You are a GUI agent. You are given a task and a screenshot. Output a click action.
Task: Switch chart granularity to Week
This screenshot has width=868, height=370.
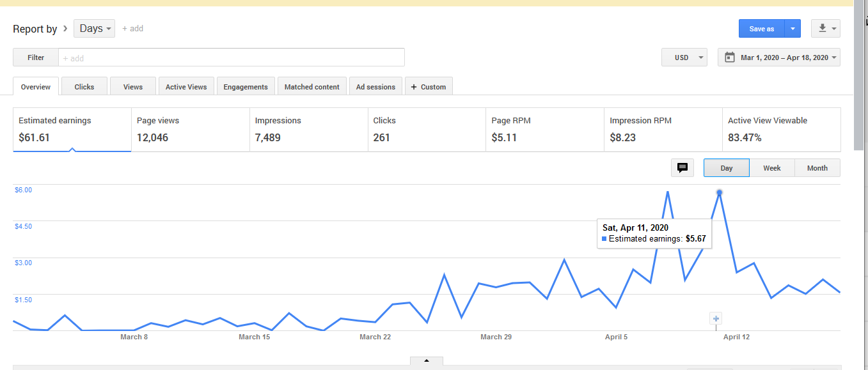tap(771, 168)
